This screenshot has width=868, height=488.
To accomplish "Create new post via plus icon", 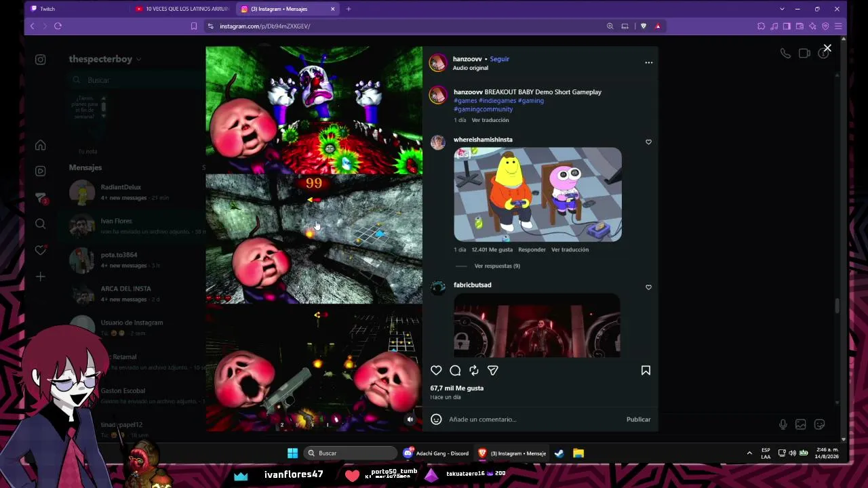I will tap(41, 277).
